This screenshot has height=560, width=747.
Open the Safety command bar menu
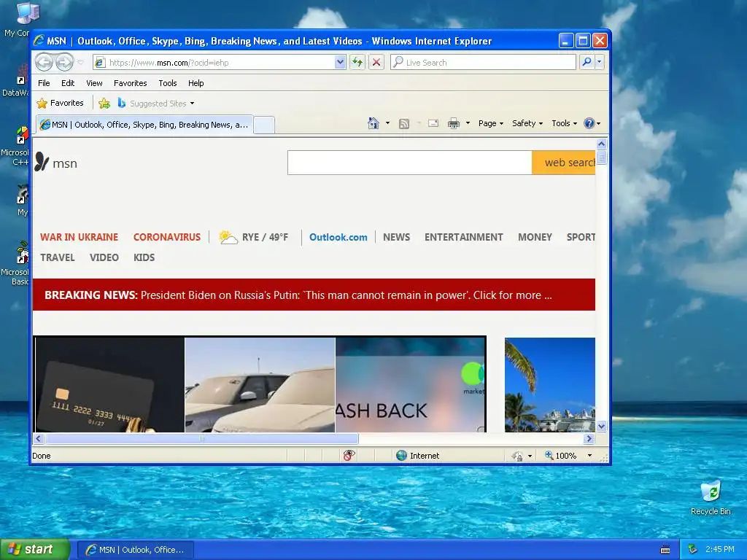[527, 123]
